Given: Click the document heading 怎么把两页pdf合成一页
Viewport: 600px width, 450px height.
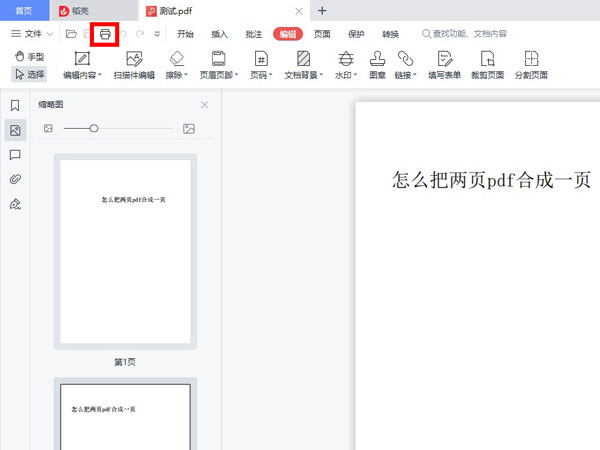Looking at the screenshot, I should [x=491, y=180].
